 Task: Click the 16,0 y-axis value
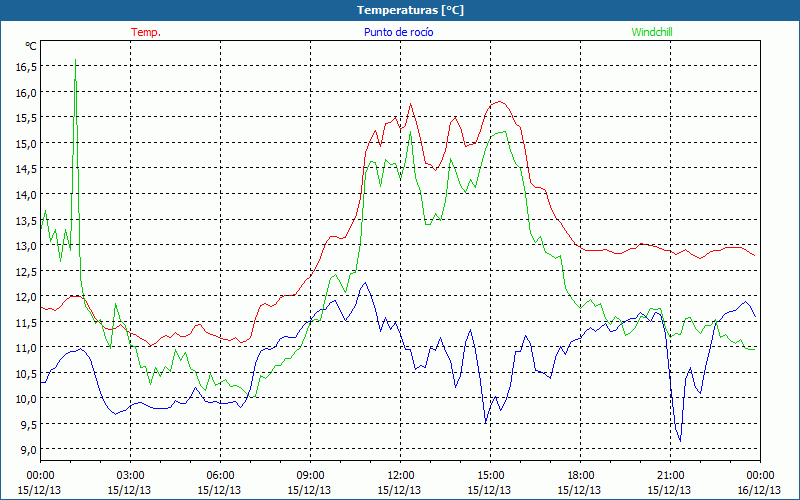[26, 92]
